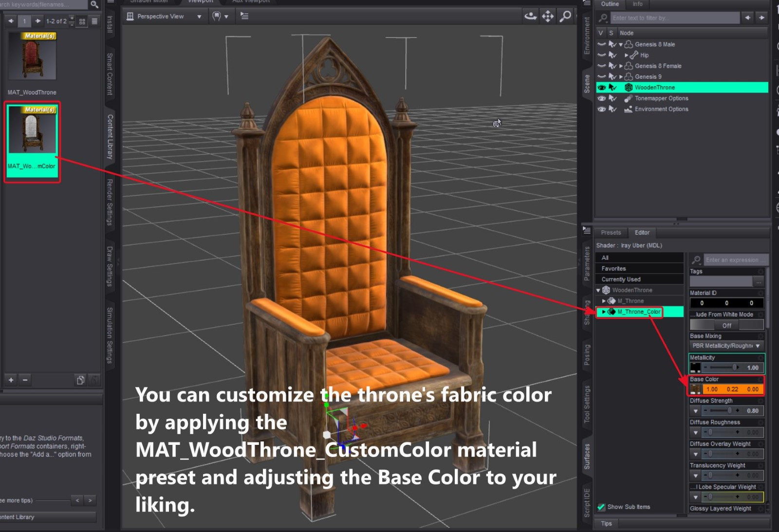779x532 pixels.
Task: Toggle visibility for Genesis 8 Male
Action: pos(602,44)
